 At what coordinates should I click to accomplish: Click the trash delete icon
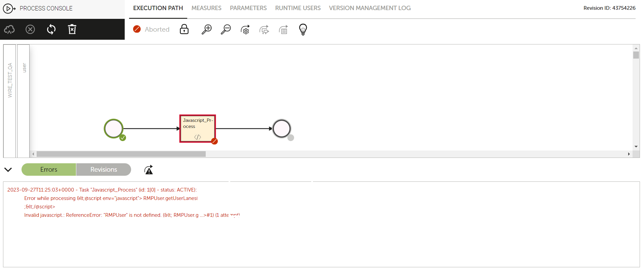[72, 29]
